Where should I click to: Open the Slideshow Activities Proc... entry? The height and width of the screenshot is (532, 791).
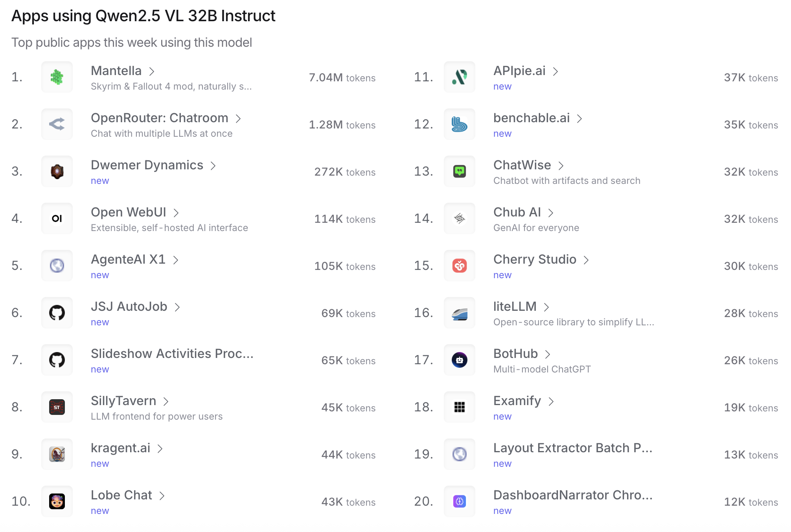click(x=172, y=354)
